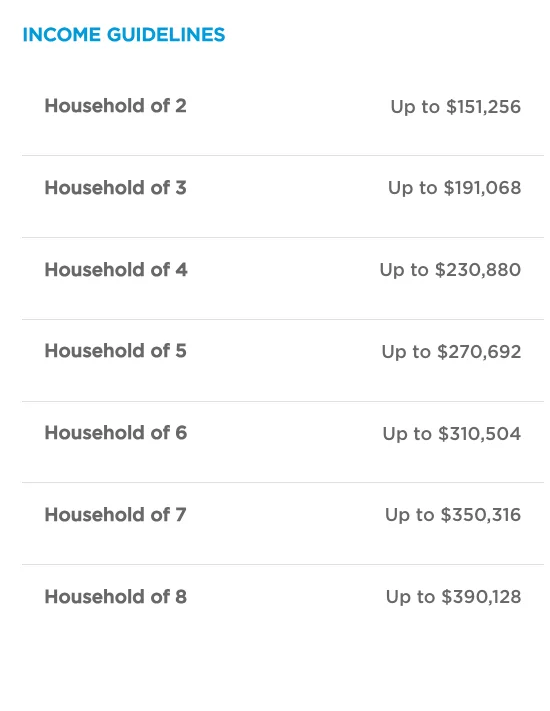Click the Up to $230,880 amount
550x711 pixels.
(450, 270)
